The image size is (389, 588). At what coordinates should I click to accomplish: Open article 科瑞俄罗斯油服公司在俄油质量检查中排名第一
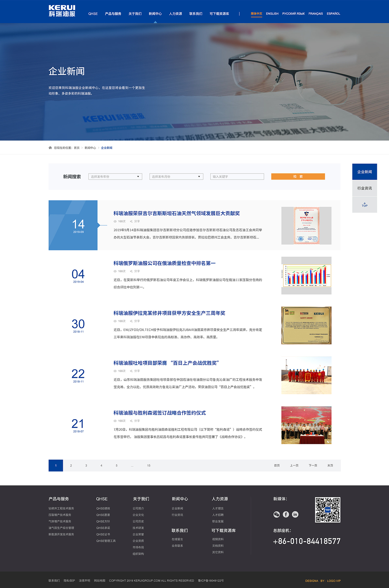coord(164,263)
